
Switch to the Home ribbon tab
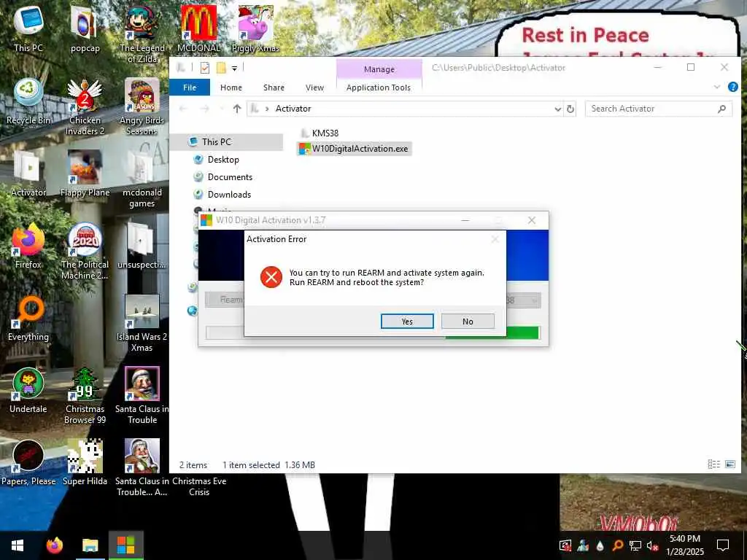(231, 87)
